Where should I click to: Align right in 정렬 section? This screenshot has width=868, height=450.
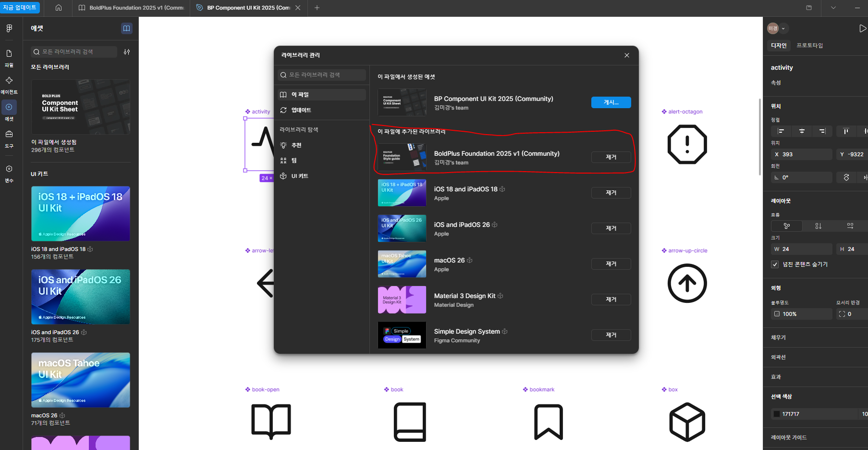tap(822, 131)
